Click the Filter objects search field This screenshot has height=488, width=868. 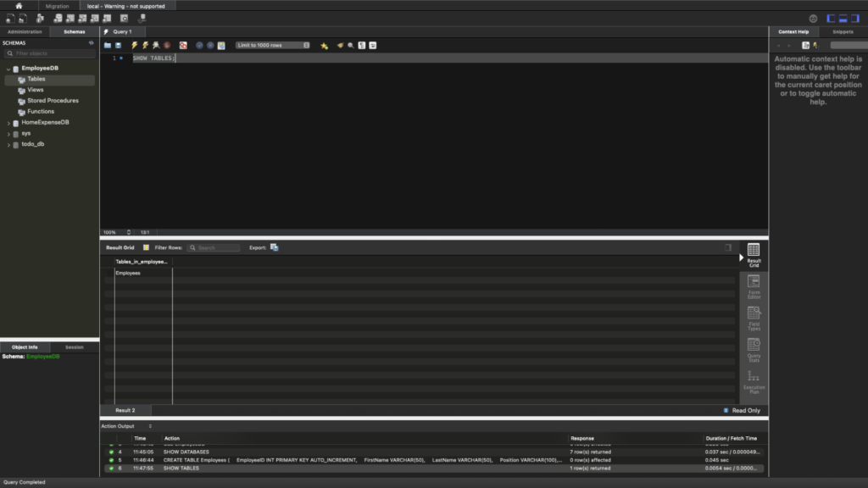point(49,53)
